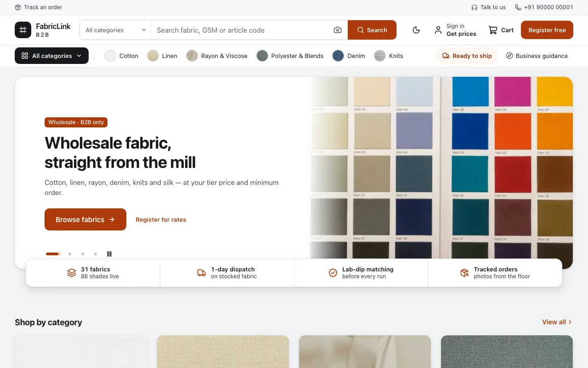Pause the hero carousel

click(x=109, y=254)
